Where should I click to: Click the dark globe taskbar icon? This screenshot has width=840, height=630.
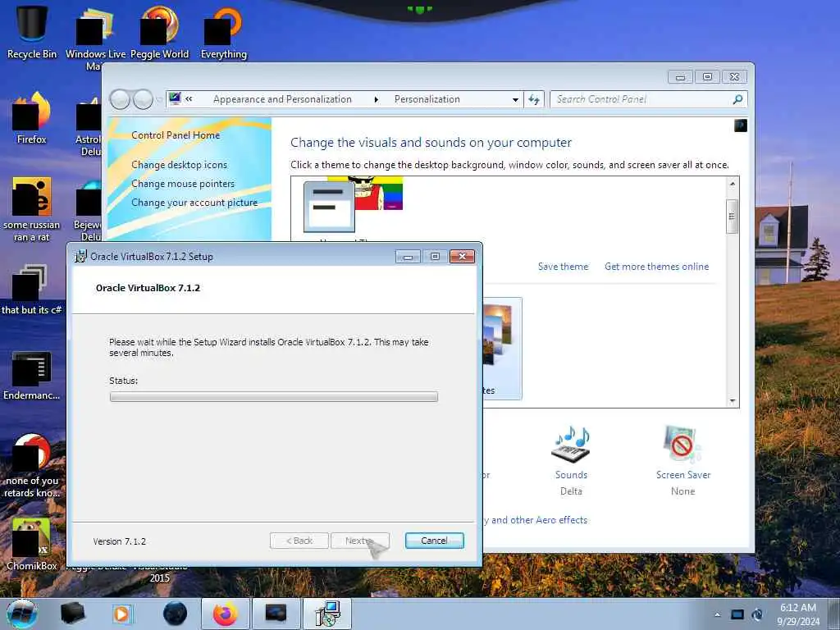(175, 614)
